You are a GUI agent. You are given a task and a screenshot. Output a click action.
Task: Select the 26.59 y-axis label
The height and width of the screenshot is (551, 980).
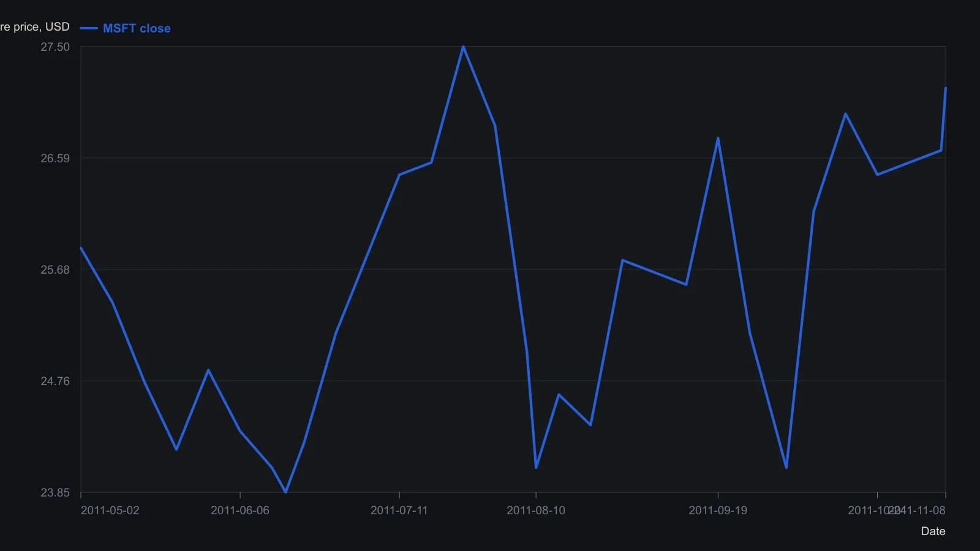[x=55, y=159]
